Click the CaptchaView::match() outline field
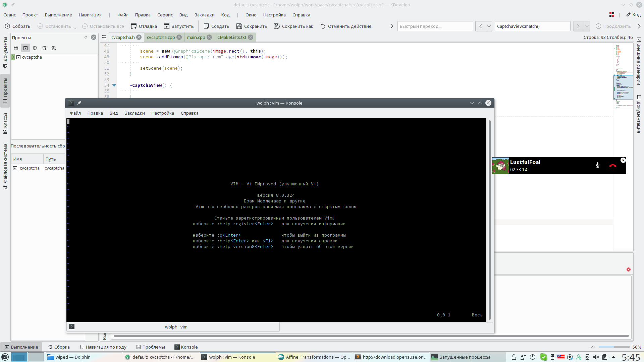644x362 pixels. 532,26
